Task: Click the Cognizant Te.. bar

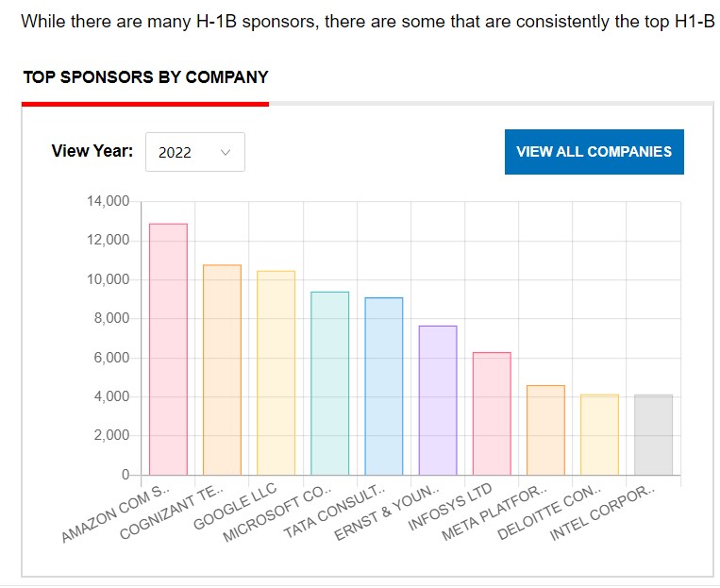Action: click(x=223, y=370)
